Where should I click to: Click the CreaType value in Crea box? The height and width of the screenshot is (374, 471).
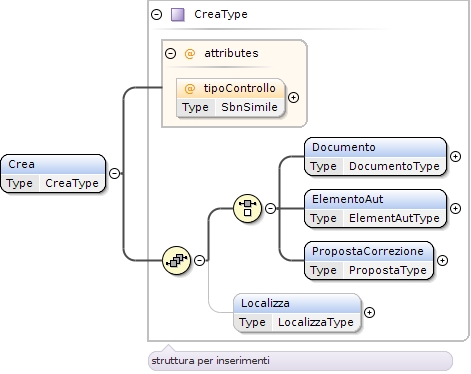pos(72,183)
